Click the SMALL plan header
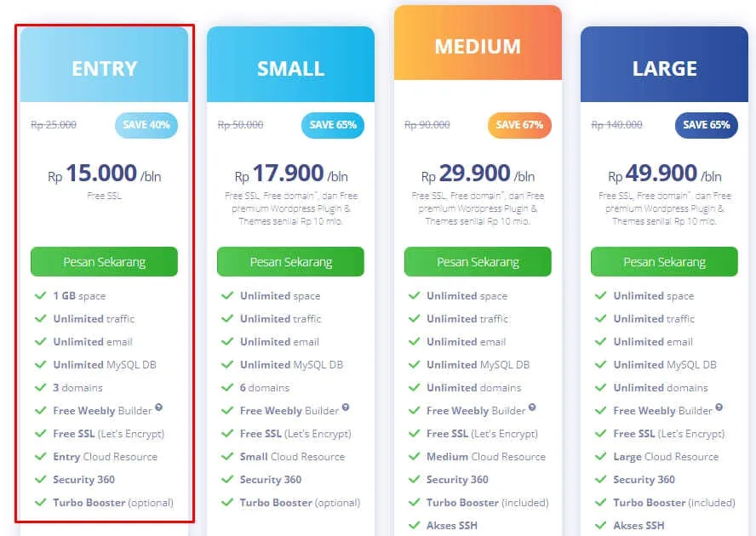The width and height of the screenshot is (756, 536). pyautogui.click(x=290, y=65)
